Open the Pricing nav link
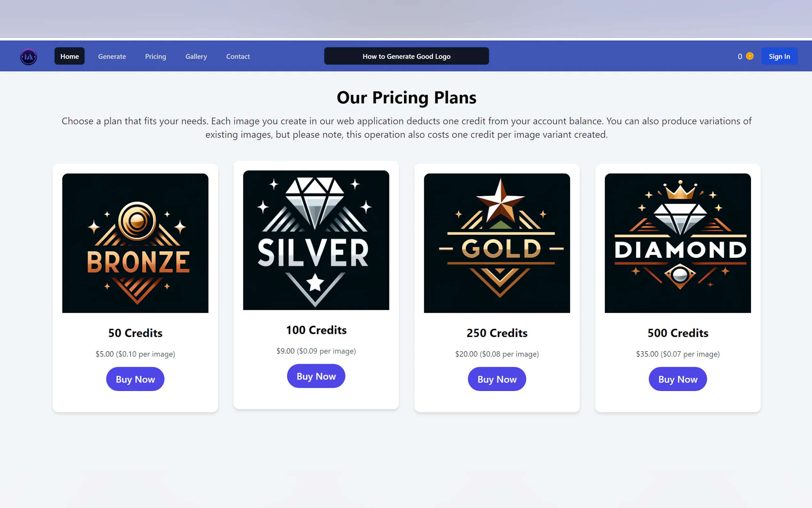 click(155, 56)
